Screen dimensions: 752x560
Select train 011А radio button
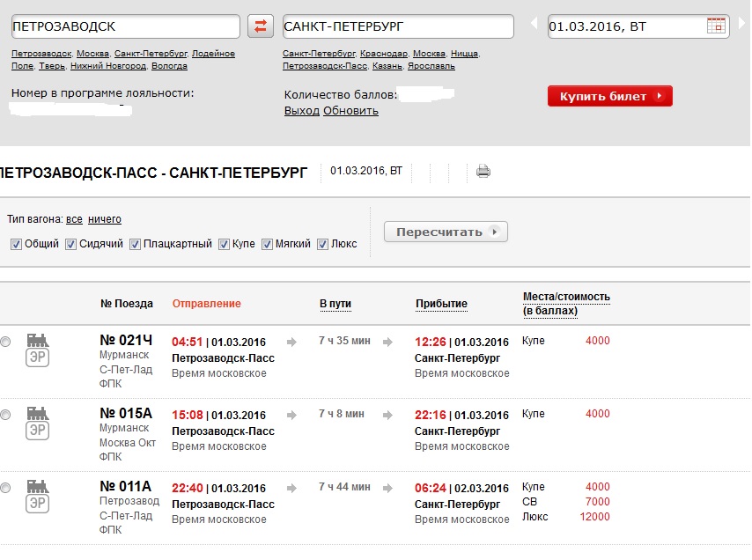5,488
